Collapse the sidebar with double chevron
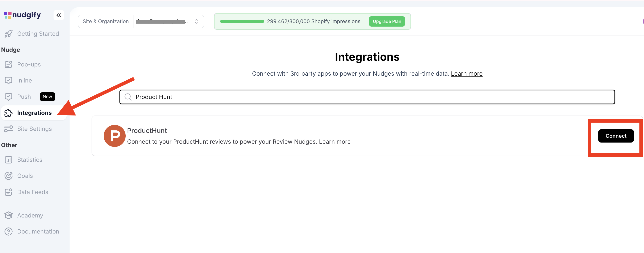The height and width of the screenshot is (253, 644). (59, 15)
